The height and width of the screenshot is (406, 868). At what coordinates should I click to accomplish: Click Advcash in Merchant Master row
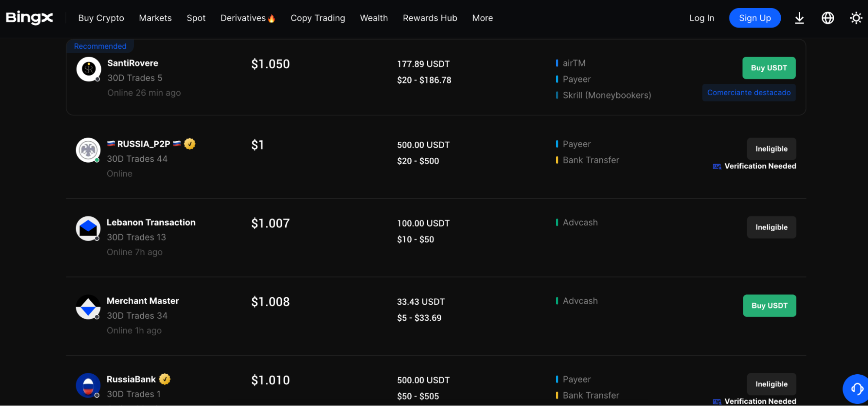[x=580, y=301]
